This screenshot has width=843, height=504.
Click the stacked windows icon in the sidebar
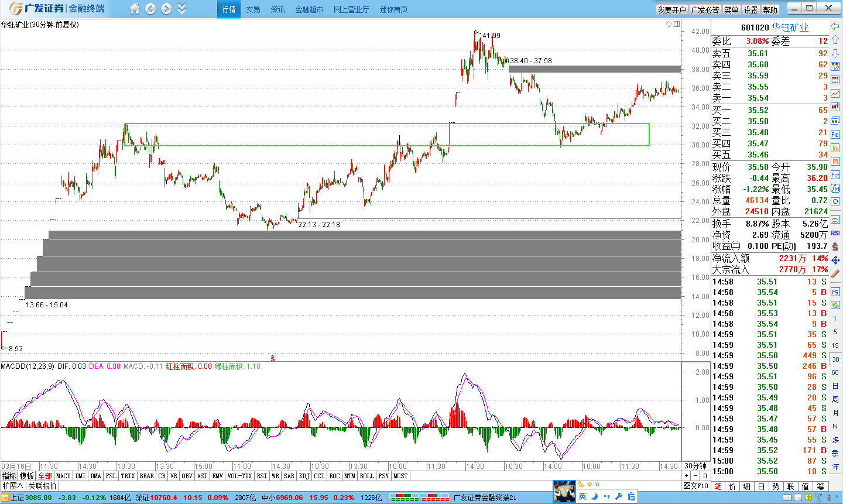[835, 121]
